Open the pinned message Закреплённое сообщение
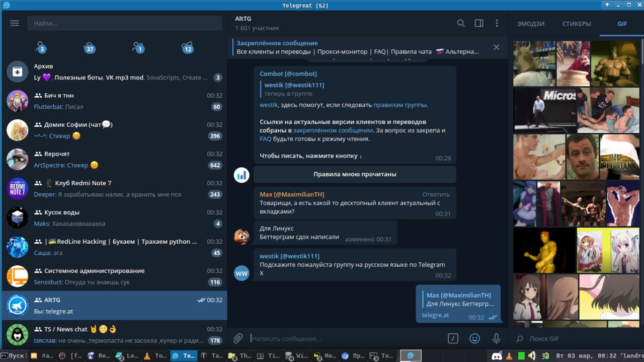The width and height of the screenshot is (644, 362). pos(357,47)
